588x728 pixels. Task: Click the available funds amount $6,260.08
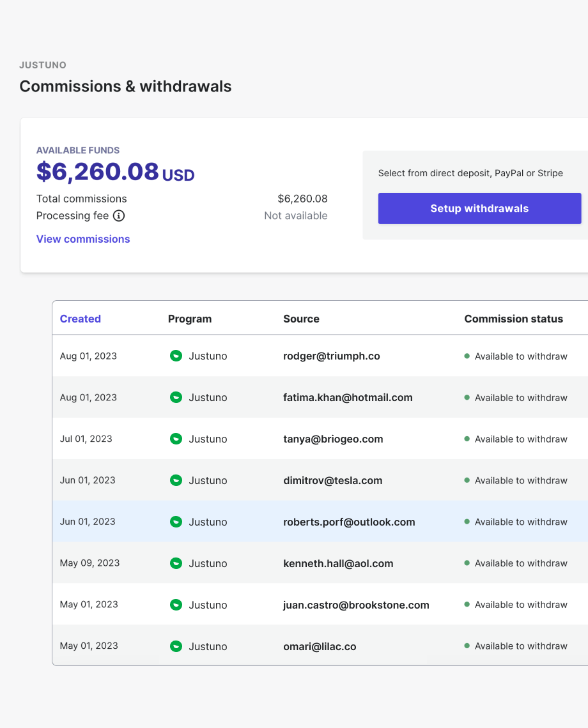(x=98, y=172)
